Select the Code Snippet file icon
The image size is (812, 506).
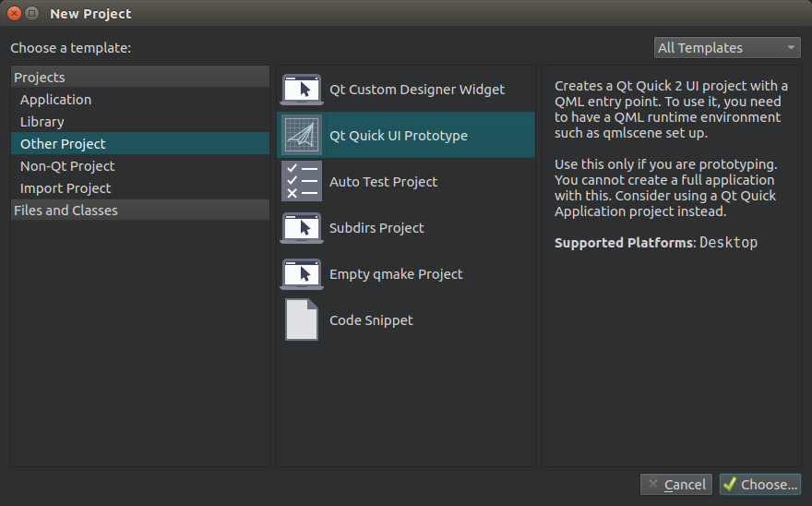pyautogui.click(x=302, y=319)
